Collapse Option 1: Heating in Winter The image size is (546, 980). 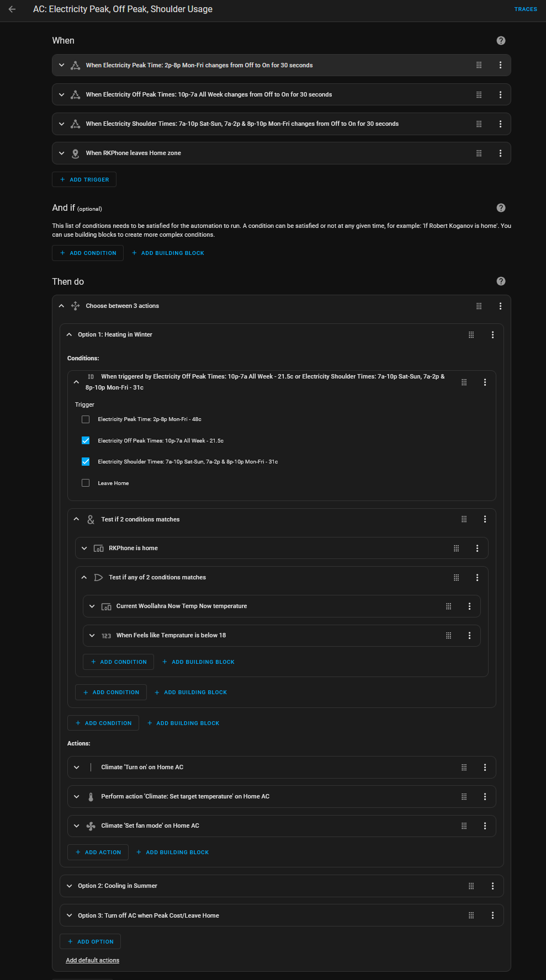70,335
